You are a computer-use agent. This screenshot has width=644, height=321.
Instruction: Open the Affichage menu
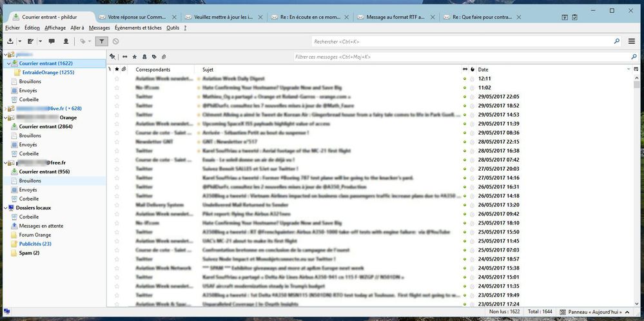(55, 28)
